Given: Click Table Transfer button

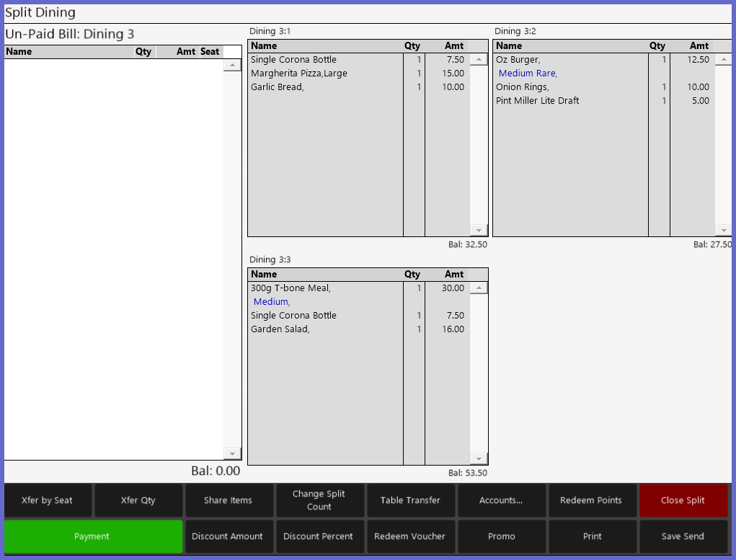Looking at the screenshot, I should (x=410, y=500).
